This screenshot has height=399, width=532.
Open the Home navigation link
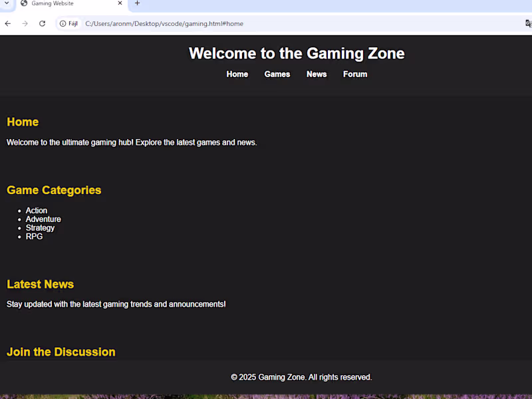pos(237,74)
